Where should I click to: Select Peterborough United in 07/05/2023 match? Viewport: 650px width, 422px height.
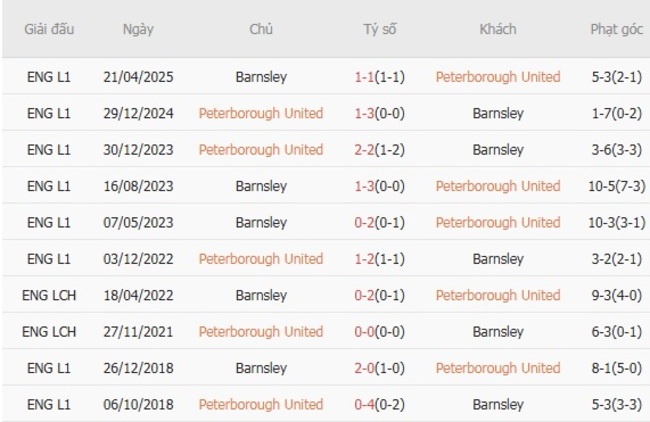[x=497, y=222]
